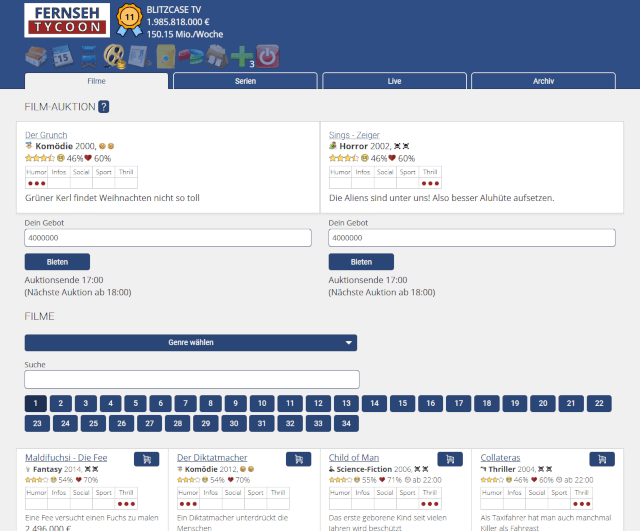Open the brown mail bag icon
This screenshot has height=531, width=640.
tap(217, 56)
